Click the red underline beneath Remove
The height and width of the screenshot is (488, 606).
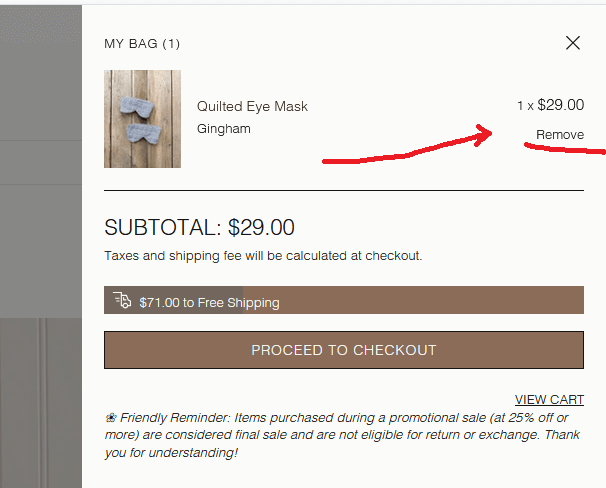[565, 151]
